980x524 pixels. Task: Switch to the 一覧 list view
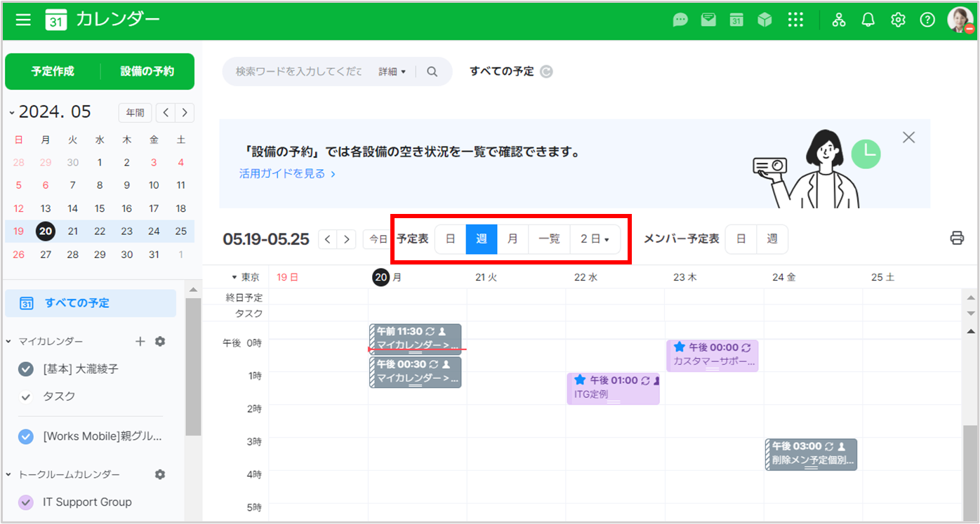click(549, 239)
